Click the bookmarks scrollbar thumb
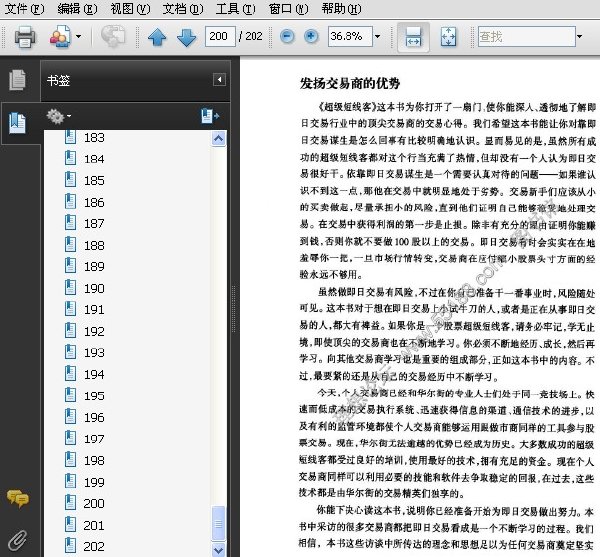This screenshot has width=600, height=557. pyautogui.click(x=218, y=523)
